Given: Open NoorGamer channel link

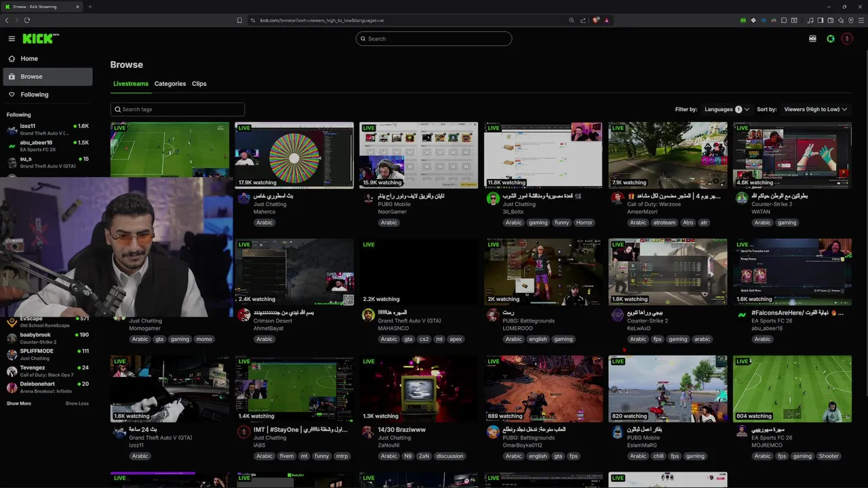Looking at the screenshot, I should click(x=393, y=211).
